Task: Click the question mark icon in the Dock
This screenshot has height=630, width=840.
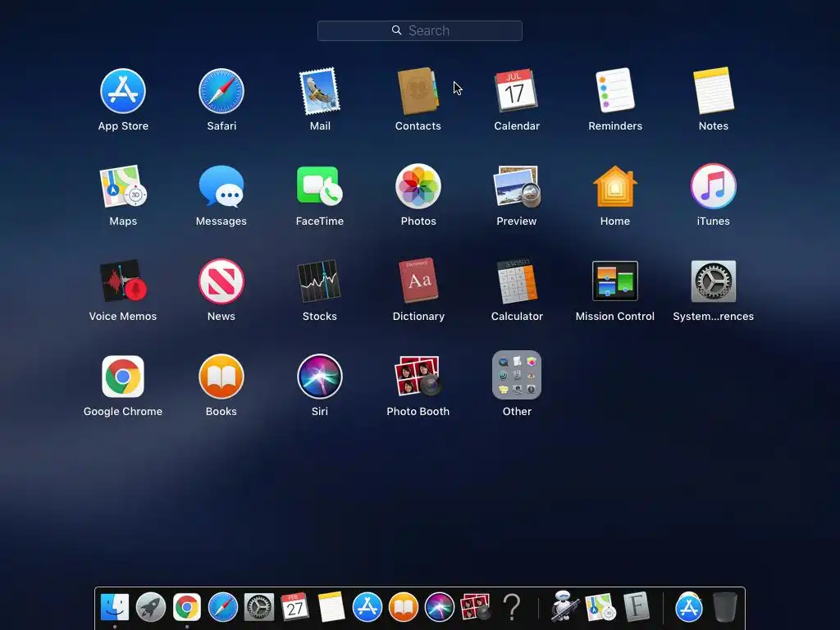Action: pos(512,607)
